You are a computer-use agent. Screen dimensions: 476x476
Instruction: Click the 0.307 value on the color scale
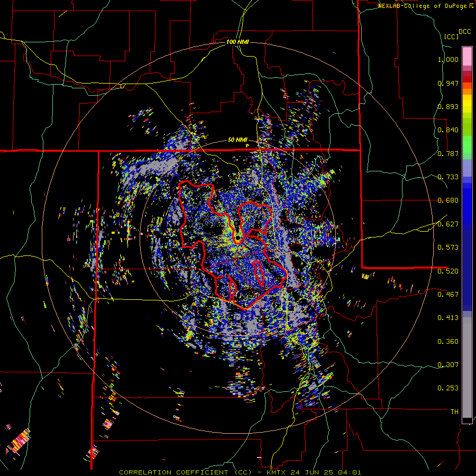(448, 365)
